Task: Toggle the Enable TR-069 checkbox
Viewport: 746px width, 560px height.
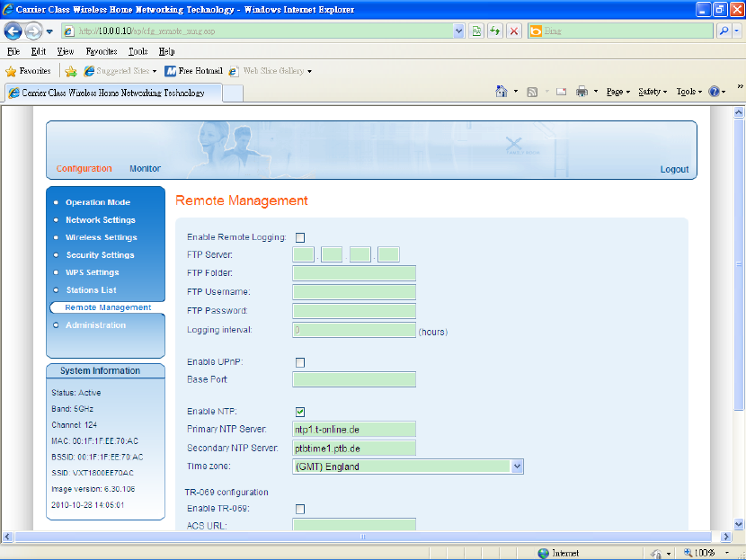Action: 300,509
